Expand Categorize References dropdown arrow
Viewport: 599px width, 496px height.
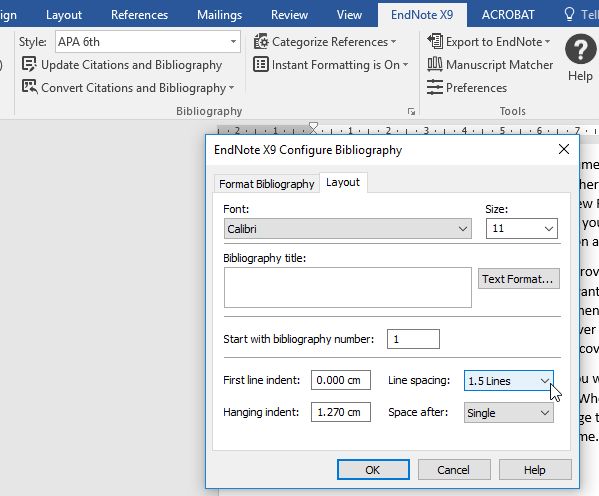[x=393, y=42]
